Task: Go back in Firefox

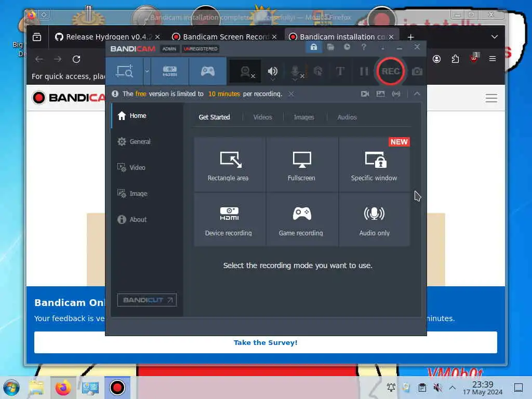Action: (x=39, y=59)
